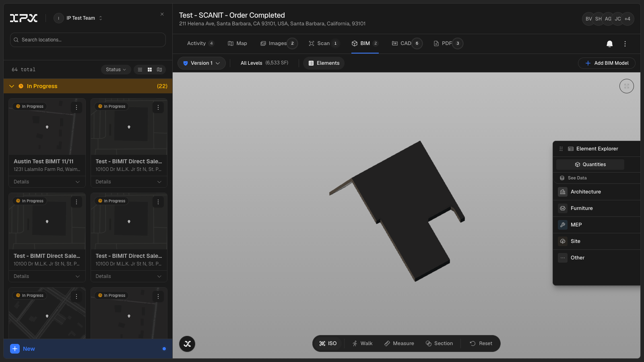Viewport: 644px width, 362px height.
Task: Click the Quantities button
Action: [590, 165]
